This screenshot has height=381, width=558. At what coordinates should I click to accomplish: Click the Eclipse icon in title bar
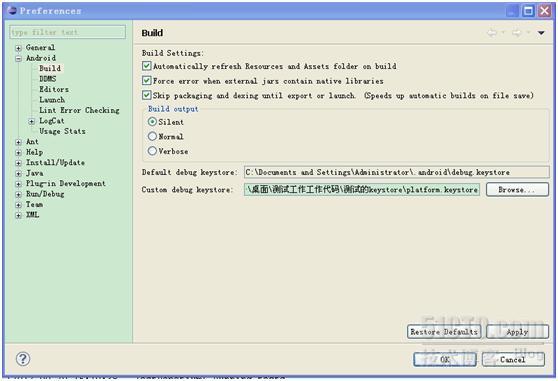tap(12, 10)
